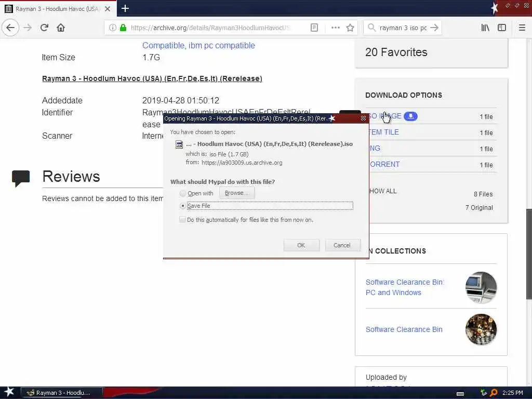
Task: Click the keyboard icon in system tray
Action: pyautogui.click(x=460, y=393)
